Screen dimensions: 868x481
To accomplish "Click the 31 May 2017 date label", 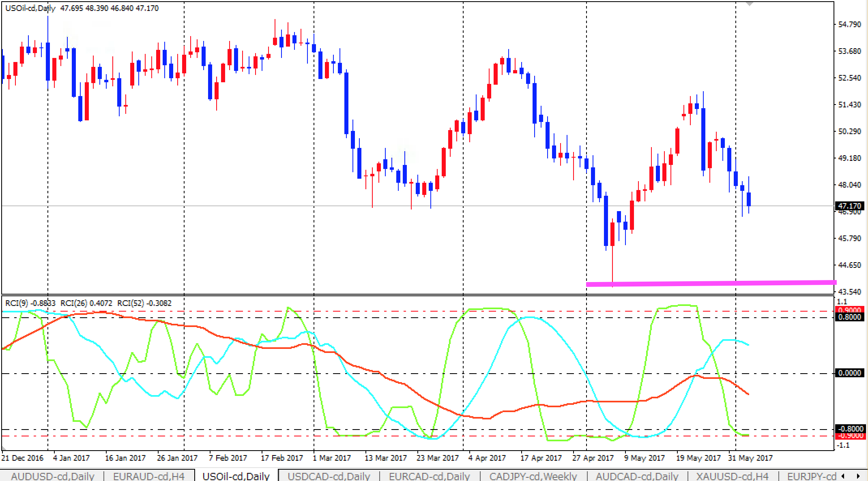I will (x=750, y=458).
